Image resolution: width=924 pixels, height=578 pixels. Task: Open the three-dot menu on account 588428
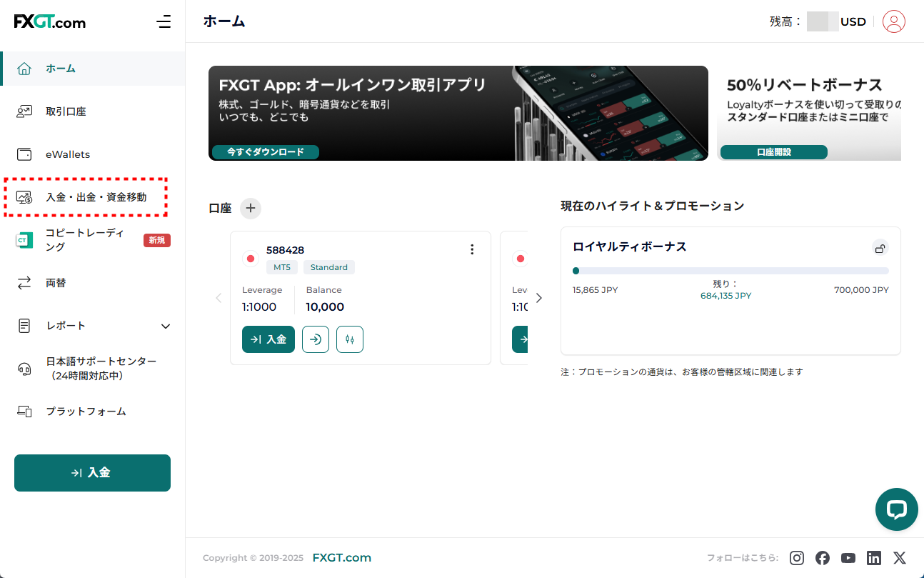(x=471, y=249)
